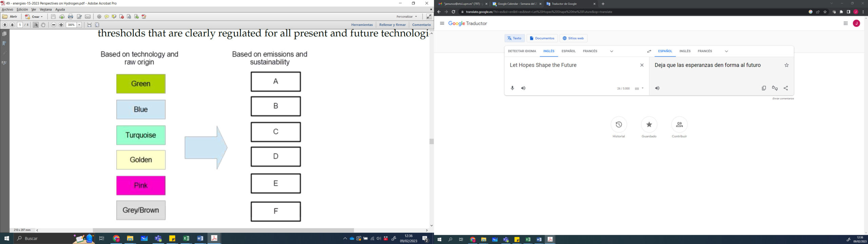Screen dimensions: 868x244
Task: Open the Herramientas panel
Action: (x=362, y=25)
